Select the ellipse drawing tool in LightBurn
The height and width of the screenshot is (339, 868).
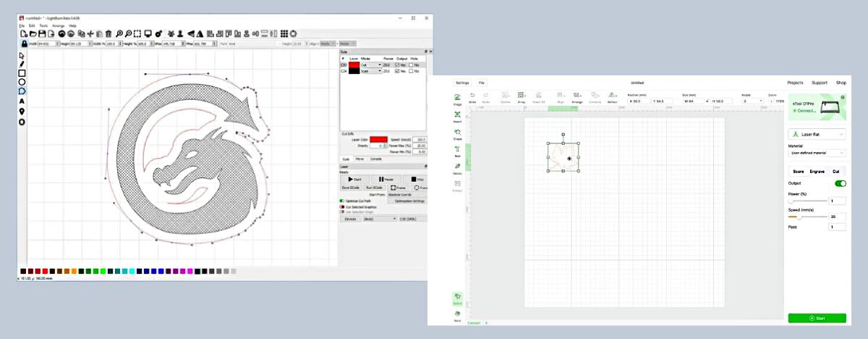pos(22,82)
